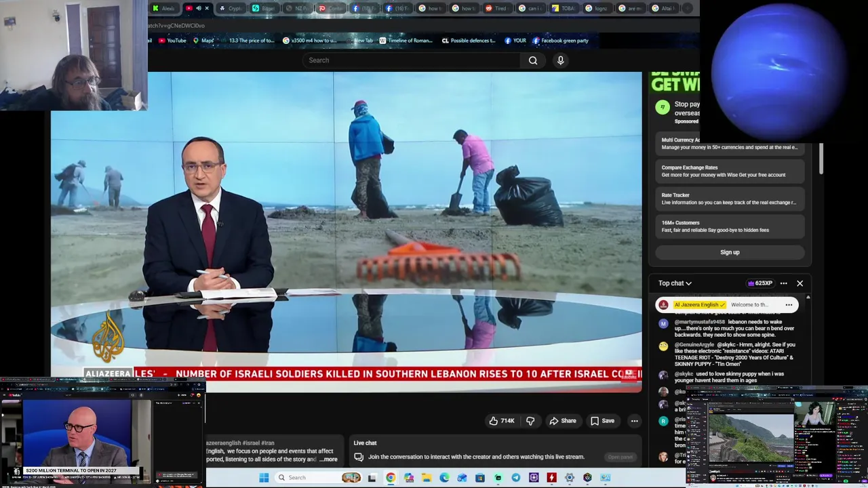This screenshot has width=868, height=488.
Task: Click into YouTube search field
Action: [412, 60]
